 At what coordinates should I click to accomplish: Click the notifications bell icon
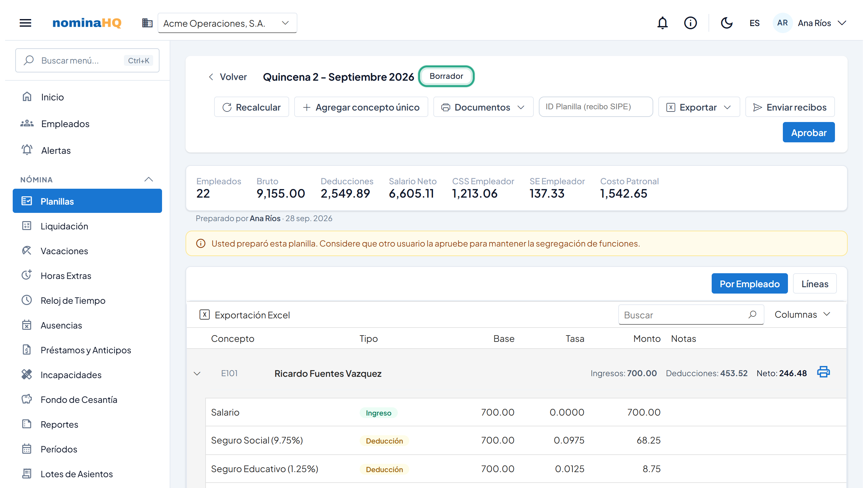(662, 23)
